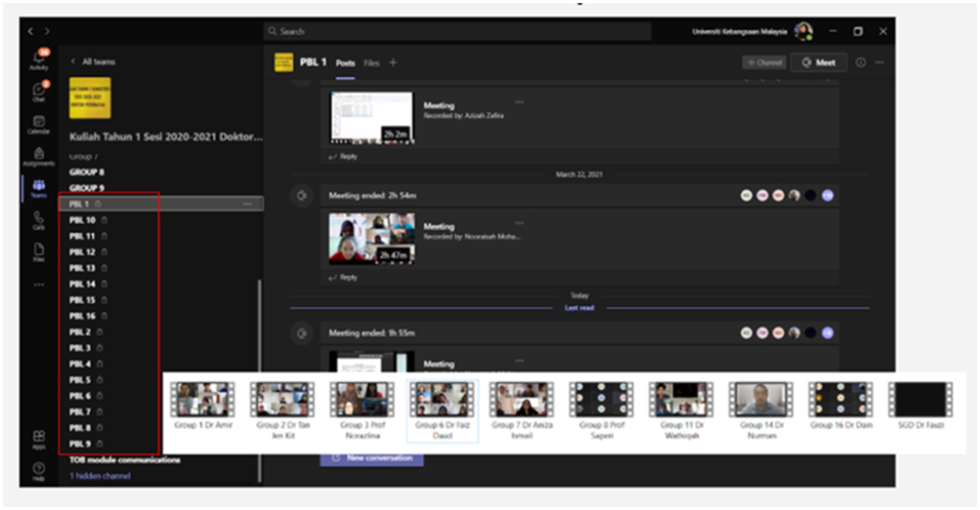This screenshot has height=510, width=980.
Task: Open Group 8 Prof Saperi video
Action: point(601,411)
